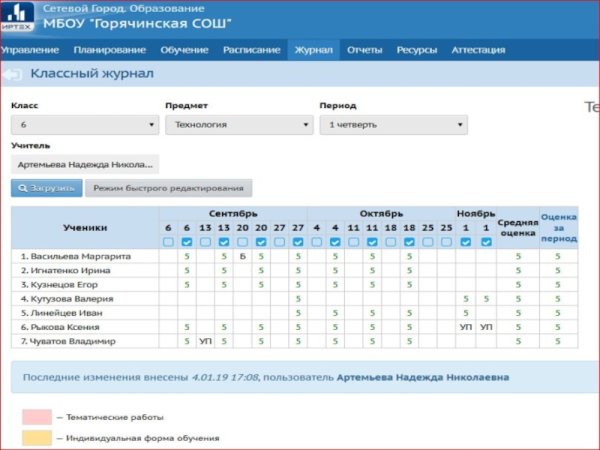
Task: Tick the unchecked September 6 column checkbox
Action: point(168,242)
